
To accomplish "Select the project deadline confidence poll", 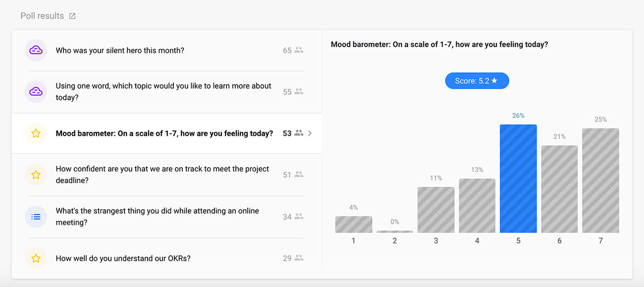I will tap(162, 174).
